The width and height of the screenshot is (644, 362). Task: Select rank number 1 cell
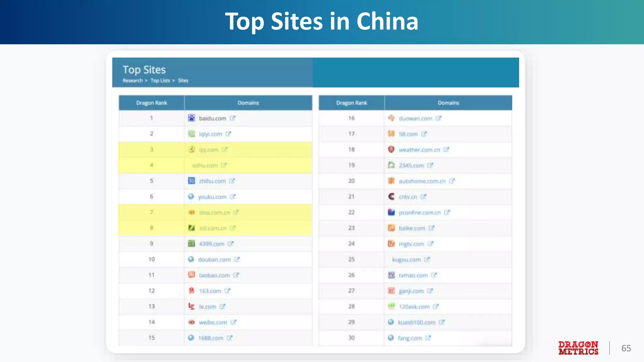[x=152, y=118]
